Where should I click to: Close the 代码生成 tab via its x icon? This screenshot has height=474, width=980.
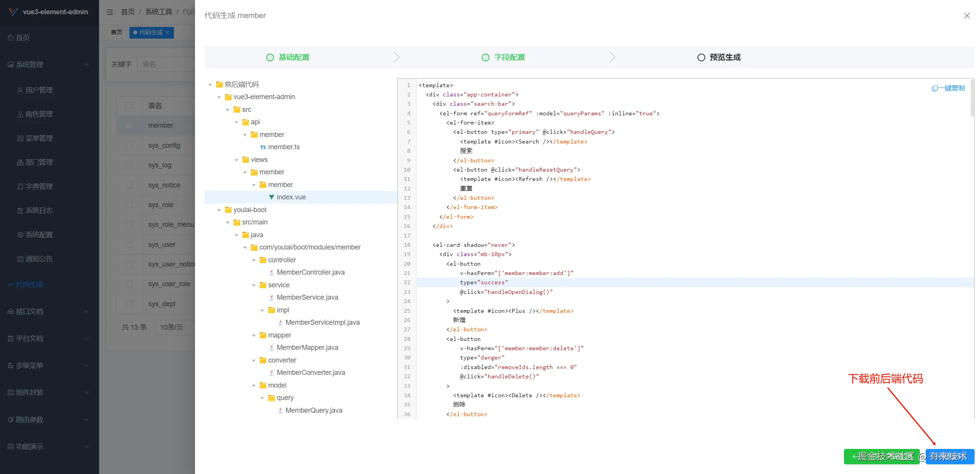click(x=167, y=32)
